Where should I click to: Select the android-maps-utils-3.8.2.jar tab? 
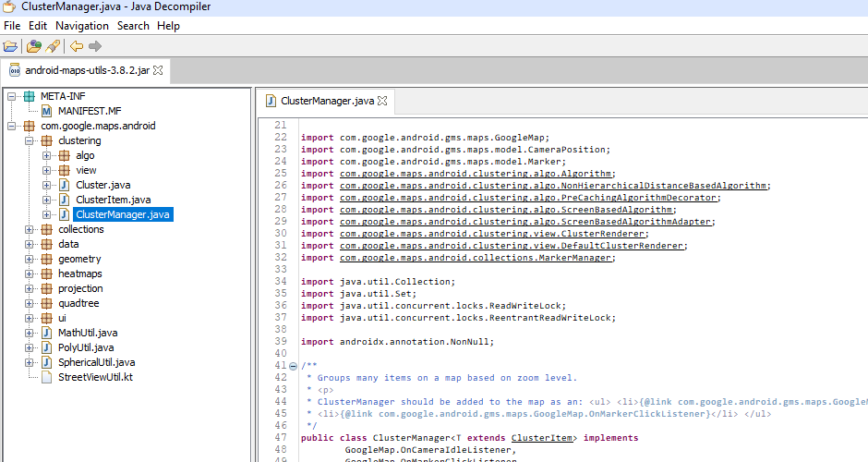pyautogui.click(x=88, y=70)
